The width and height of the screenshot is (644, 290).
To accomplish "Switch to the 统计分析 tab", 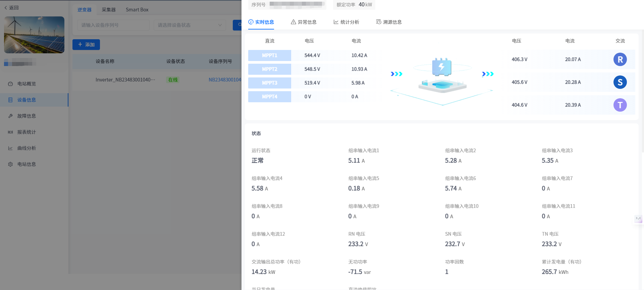I will 346,22.
